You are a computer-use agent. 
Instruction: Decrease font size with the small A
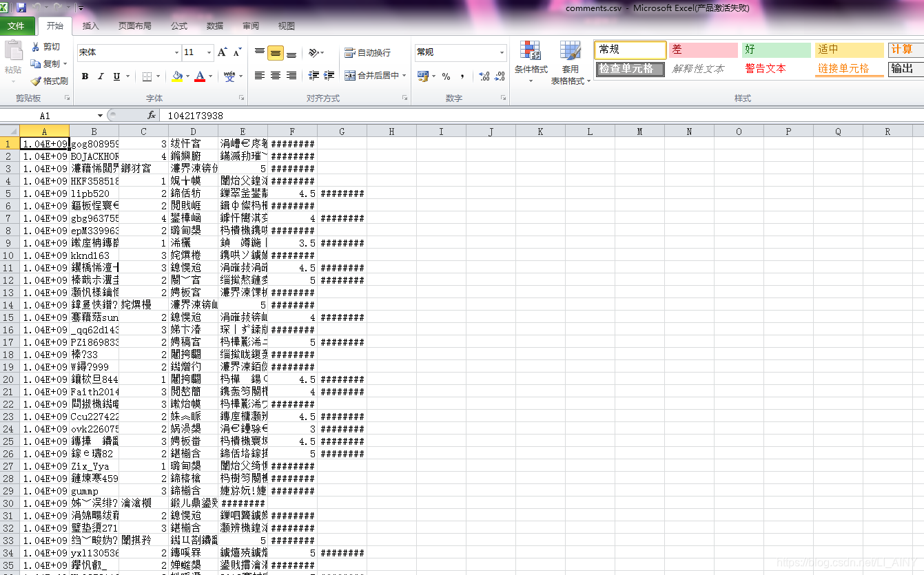click(237, 52)
